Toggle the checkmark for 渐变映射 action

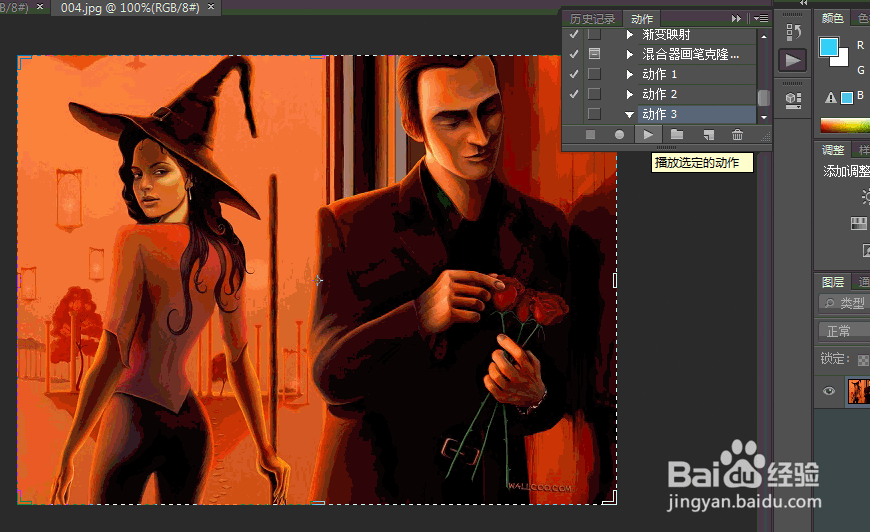574,34
